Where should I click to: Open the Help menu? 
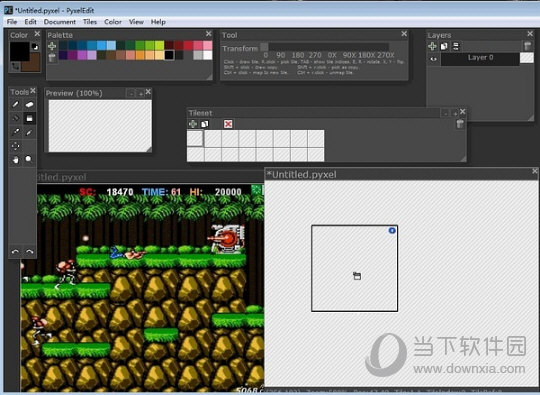tap(158, 22)
